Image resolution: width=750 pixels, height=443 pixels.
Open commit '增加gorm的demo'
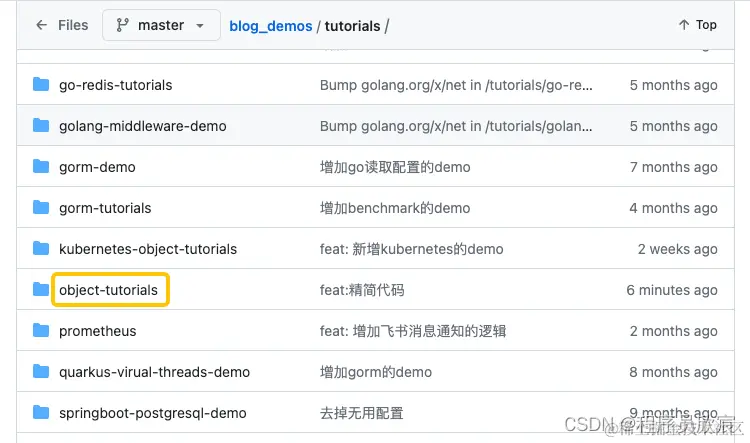point(376,372)
